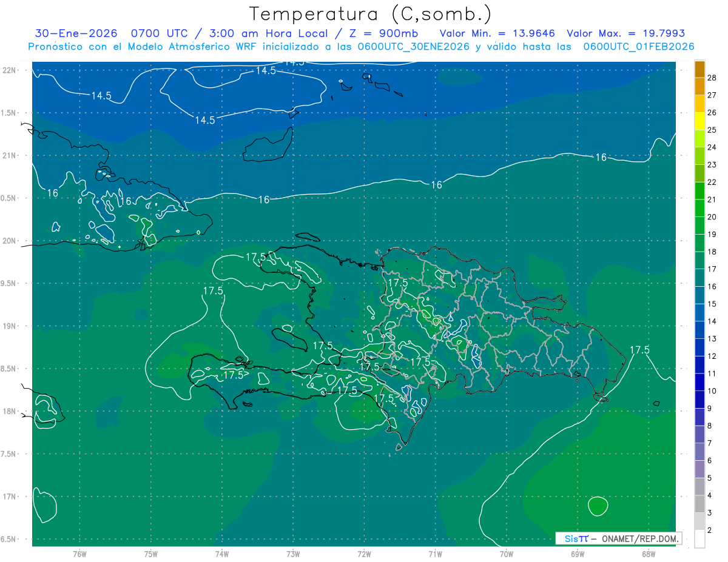The image size is (728, 562).
Task: Click the colorbar tick label 20
Action: (712, 216)
